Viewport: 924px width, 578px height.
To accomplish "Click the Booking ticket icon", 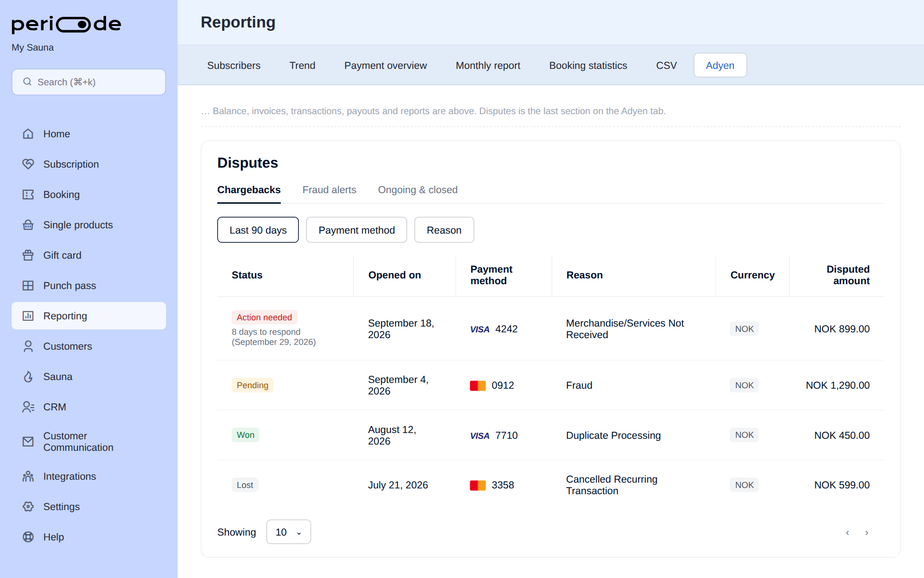I will click(28, 195).
